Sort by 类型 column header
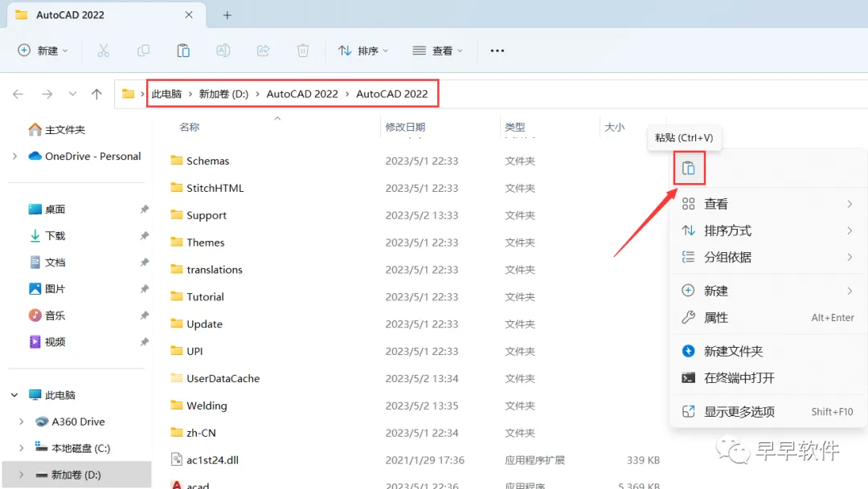This screenshot has width=868, height=489. point(515,127)
